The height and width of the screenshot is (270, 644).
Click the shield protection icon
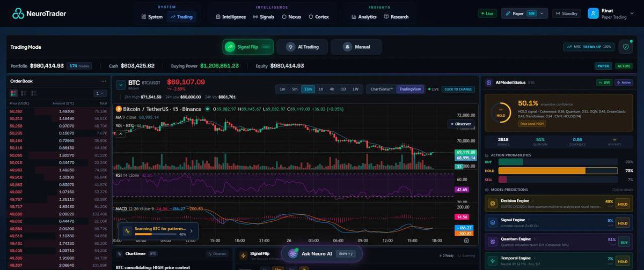pos(625,47)
